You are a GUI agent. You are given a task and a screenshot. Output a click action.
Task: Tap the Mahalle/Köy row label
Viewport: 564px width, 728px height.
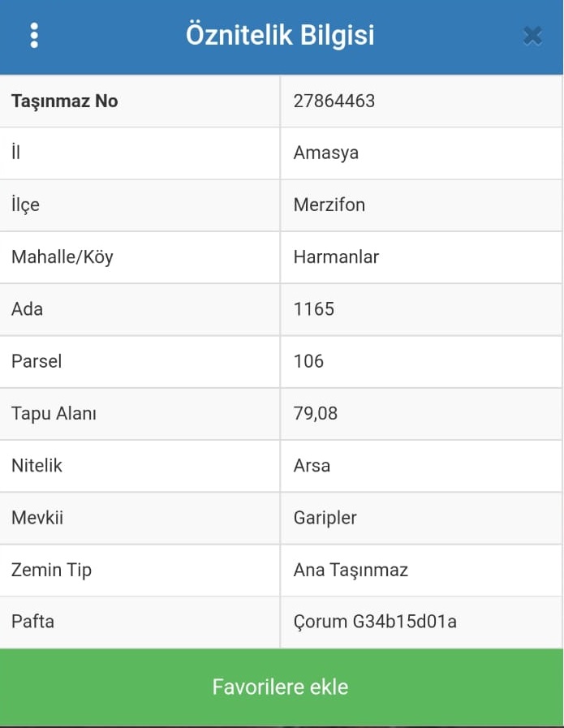pyautogui.click(x=62, y=257)
